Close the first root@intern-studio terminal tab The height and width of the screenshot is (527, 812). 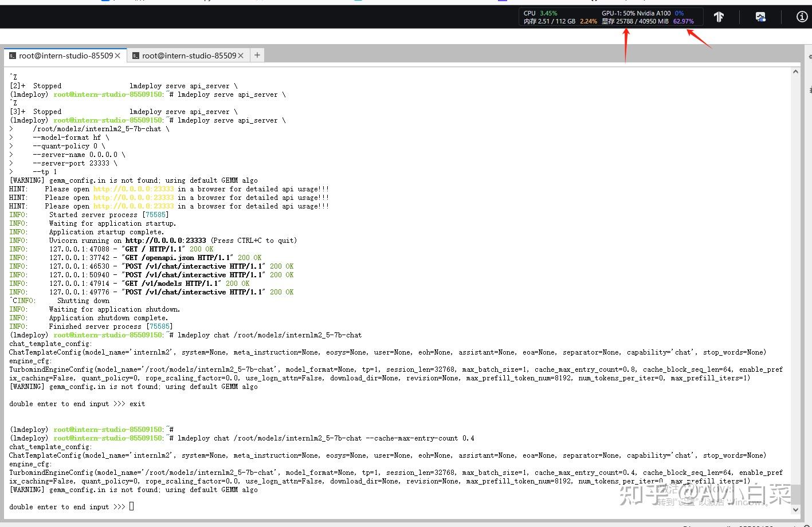(117, 56)
